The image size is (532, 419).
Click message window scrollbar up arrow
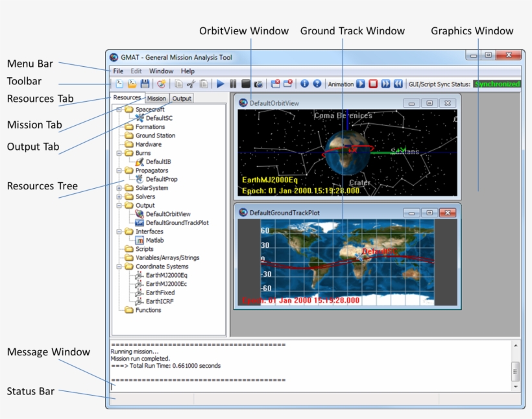point(515,345)
